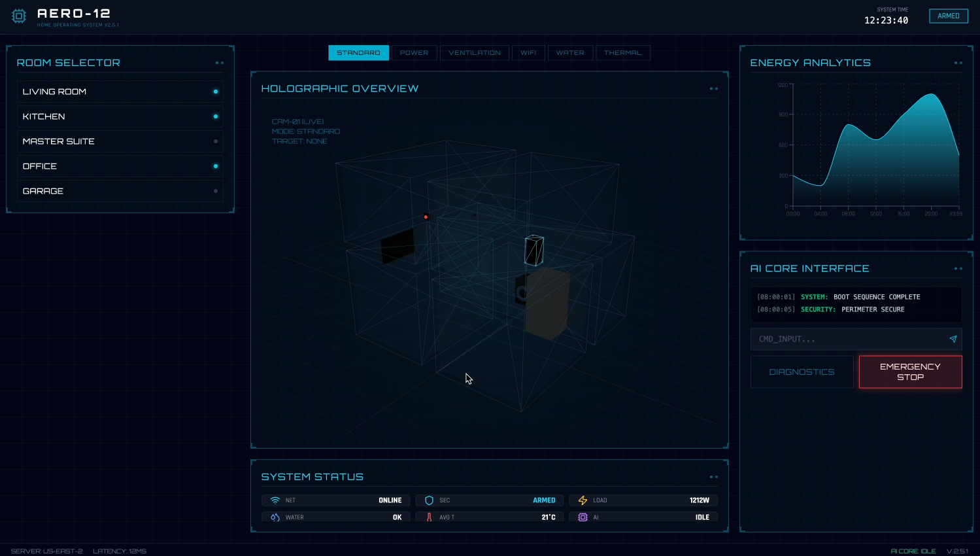Viewport: 980px width, 556px height.
Task: Open the AI Core Interface panel options dots
Action: (x=958, y=268)
